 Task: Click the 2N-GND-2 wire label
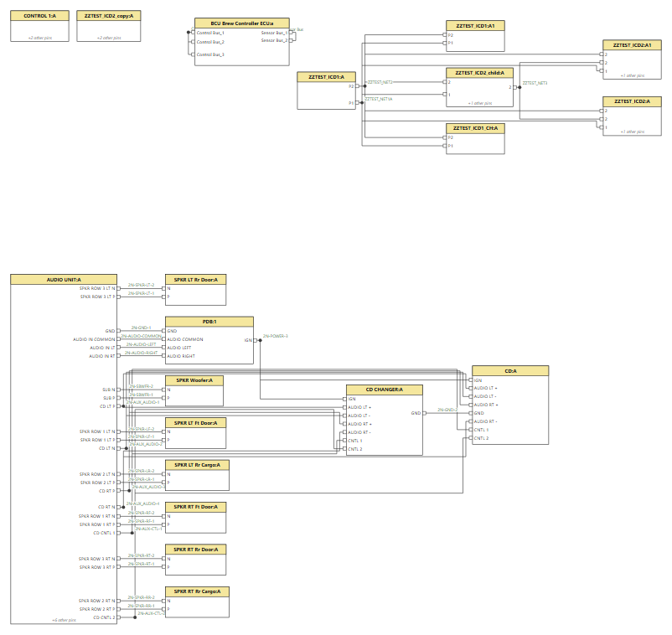447,410
